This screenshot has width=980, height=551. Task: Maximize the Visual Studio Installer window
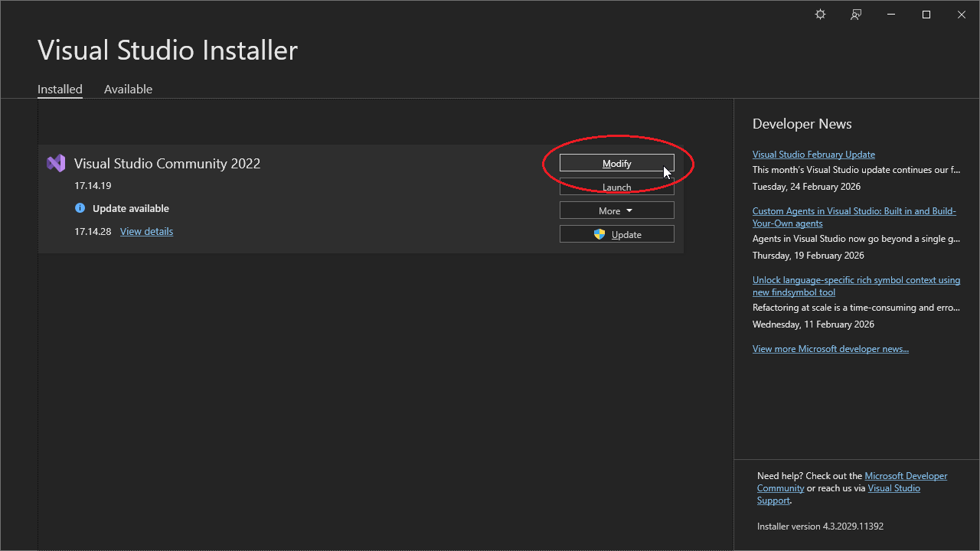click(x=926, y=15)
